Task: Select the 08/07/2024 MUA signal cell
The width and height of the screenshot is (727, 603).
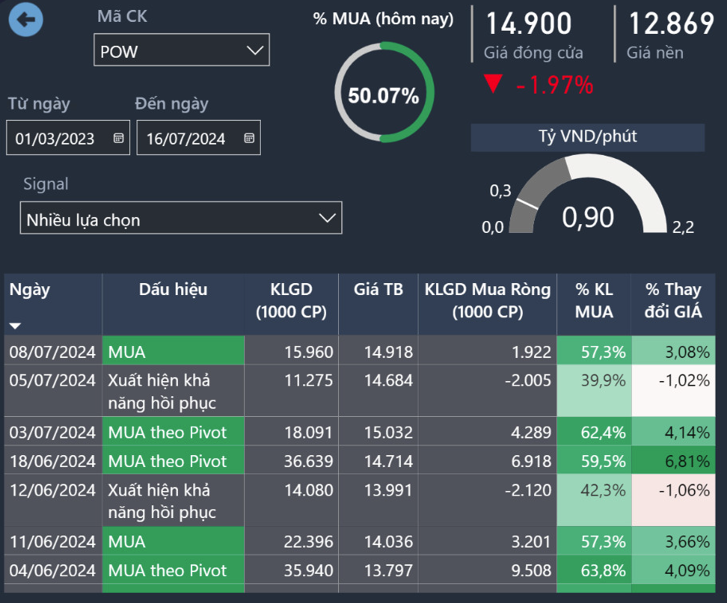Action: (173, 352)
